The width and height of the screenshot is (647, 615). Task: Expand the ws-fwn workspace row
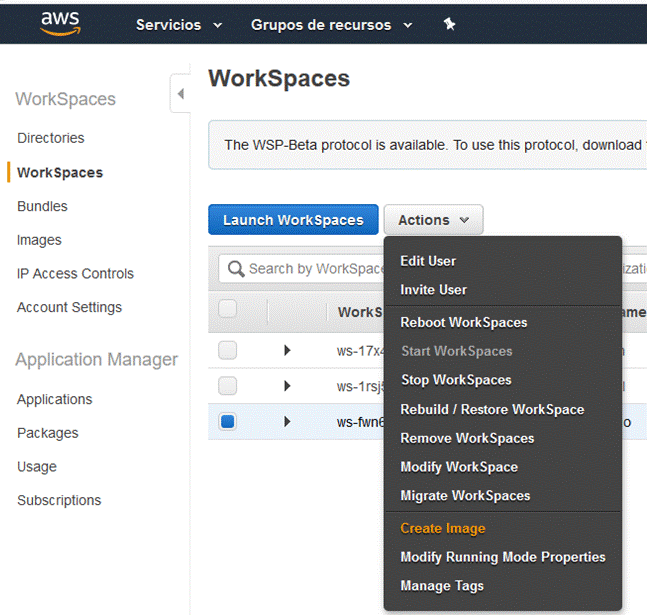point(287,421)
